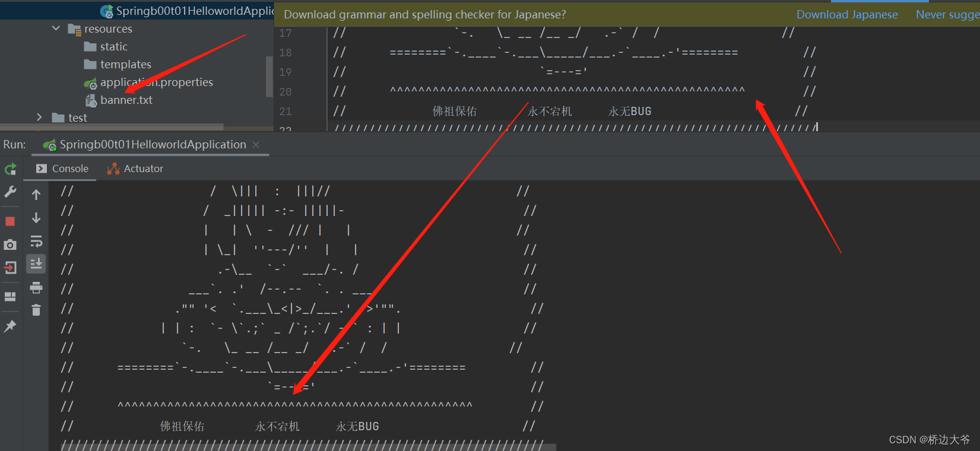Clear all console output
Screen dimensions: 980x451
pos(36,310)
